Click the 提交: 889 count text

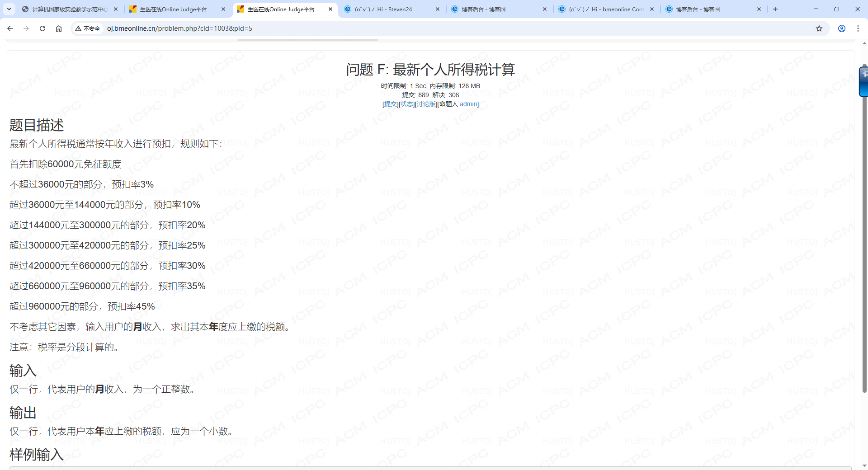pyautogui.click(x=415, y=95)
